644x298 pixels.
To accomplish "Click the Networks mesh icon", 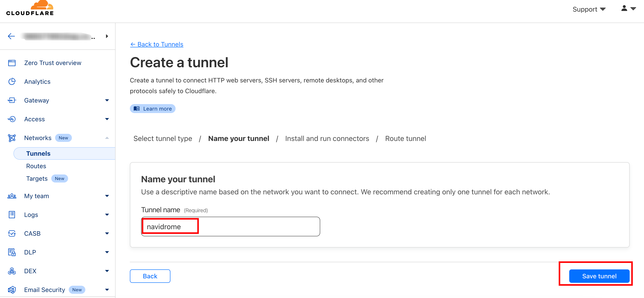I will (12, 138).
